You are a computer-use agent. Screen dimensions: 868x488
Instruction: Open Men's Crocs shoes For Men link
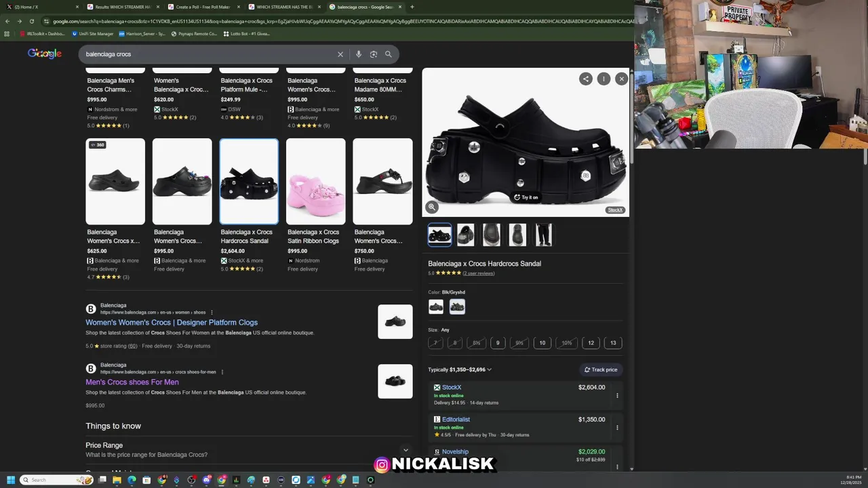tap(132, 382)
